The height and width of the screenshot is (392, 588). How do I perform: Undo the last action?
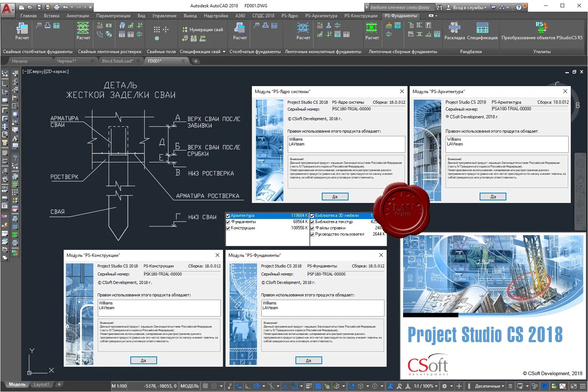pyautogui.click(x=66, y=7)
